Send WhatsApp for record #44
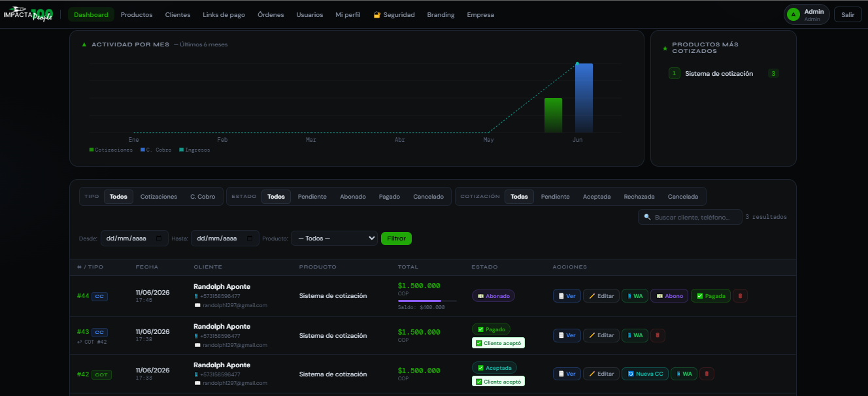This screenshot has width=868, height=396. point(635,296)
